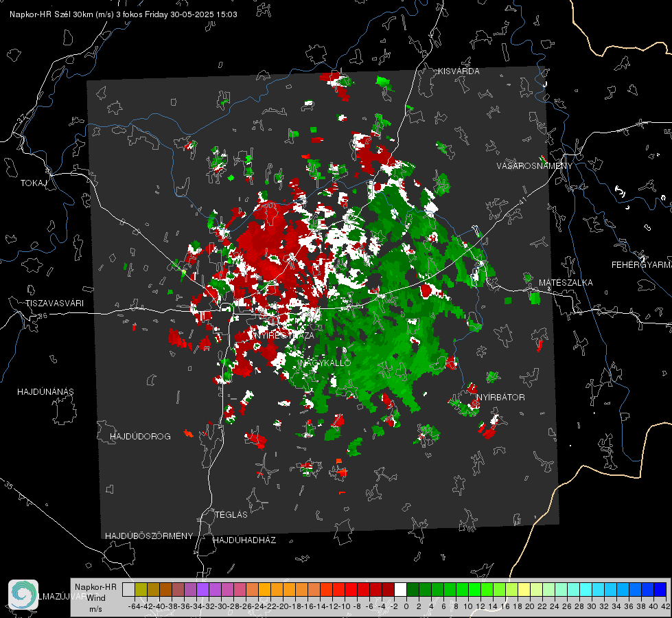Click the MÁTÉSZALKA town label

click(566, 283)
